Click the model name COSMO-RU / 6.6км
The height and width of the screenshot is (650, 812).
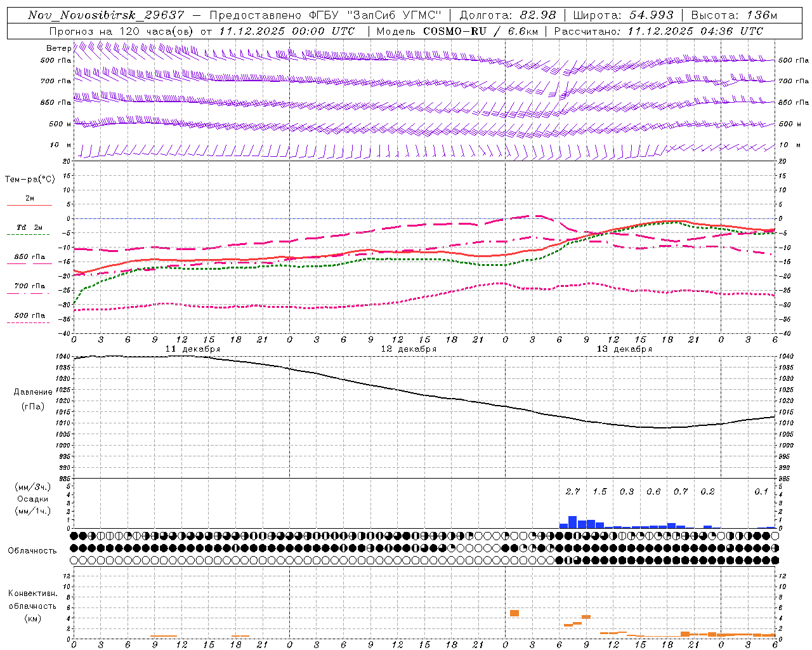pyautogui.click(x=480, y=31)
